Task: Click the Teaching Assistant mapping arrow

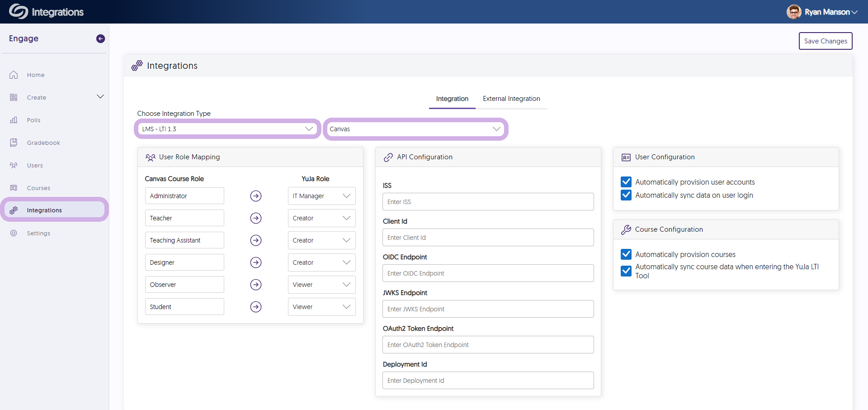Action: 256,240
